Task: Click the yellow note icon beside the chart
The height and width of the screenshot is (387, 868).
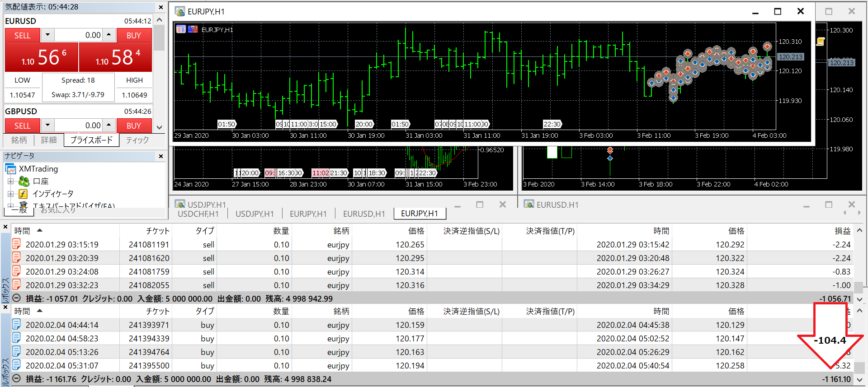Action: pos(821,42)
